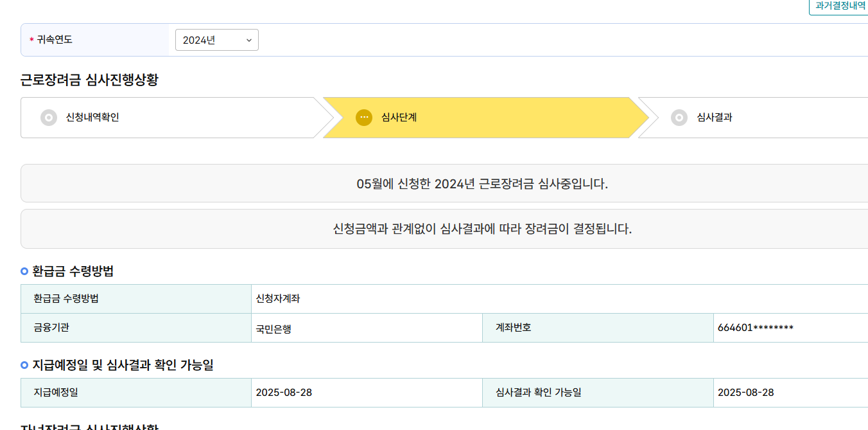
Task: Click the red asterisk beside 귀속연도
Action: click(30, 40)
